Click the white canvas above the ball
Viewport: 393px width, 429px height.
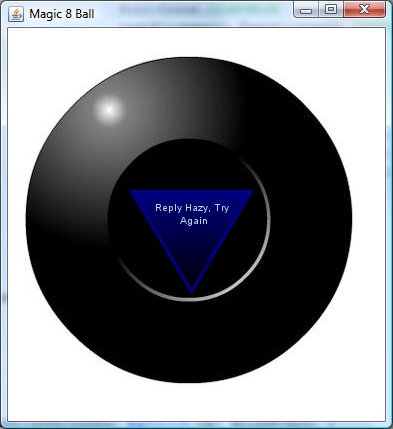[x=197, y=43]
